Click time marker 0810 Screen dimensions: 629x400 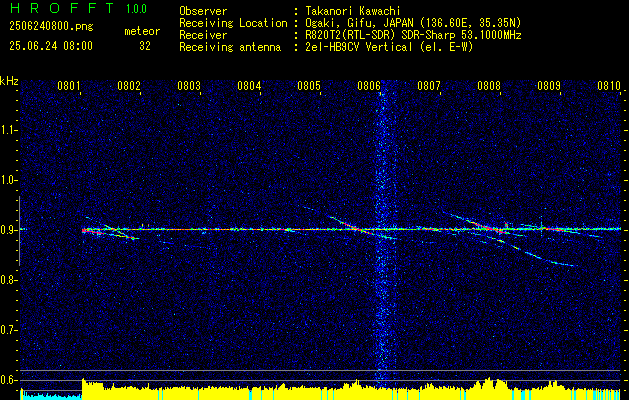click(x=609, y=85)
